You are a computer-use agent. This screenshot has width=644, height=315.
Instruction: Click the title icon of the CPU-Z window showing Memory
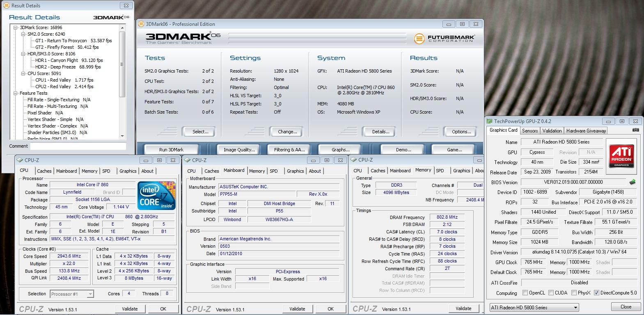[x=354, y=160]
